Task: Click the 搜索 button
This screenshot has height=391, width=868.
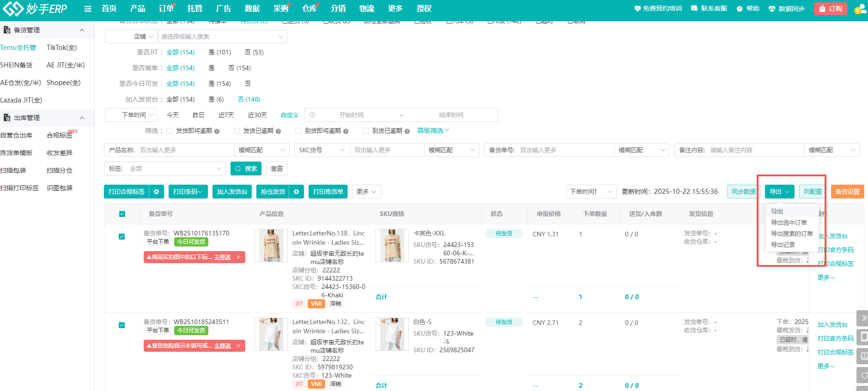Action: (246, 168)
